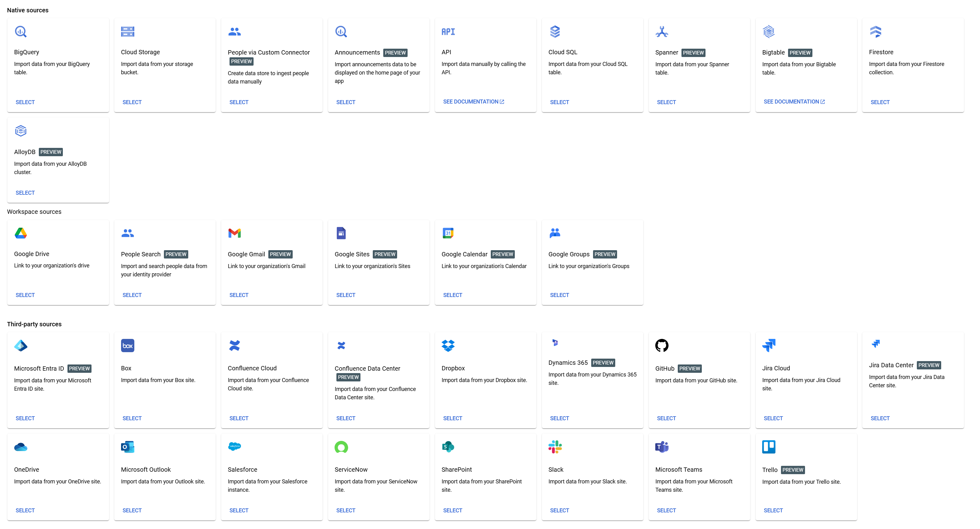Open See Documentation link for API
Image resolution: width=980 pixels, height=529 pixels.
coord(474,102)
